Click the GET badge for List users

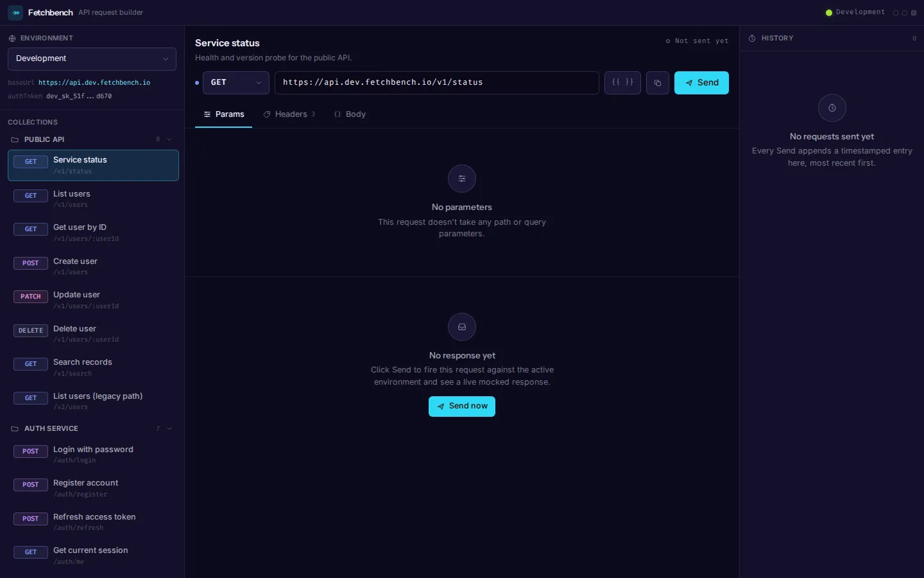click(x=31, y=196)
